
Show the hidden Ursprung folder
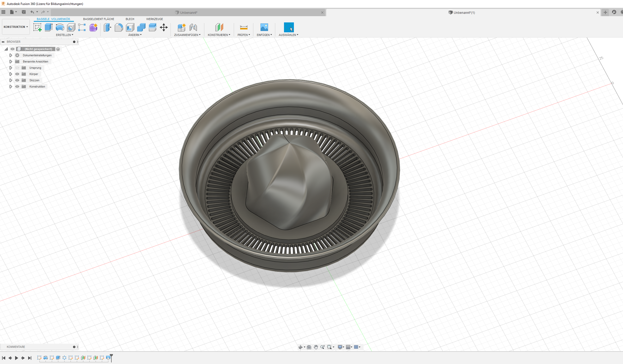tap(17, 68)
